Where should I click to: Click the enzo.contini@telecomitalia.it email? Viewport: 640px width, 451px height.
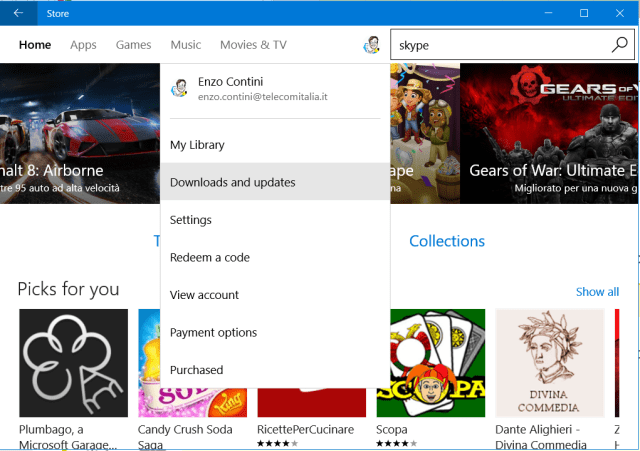(x=263, y=97)
